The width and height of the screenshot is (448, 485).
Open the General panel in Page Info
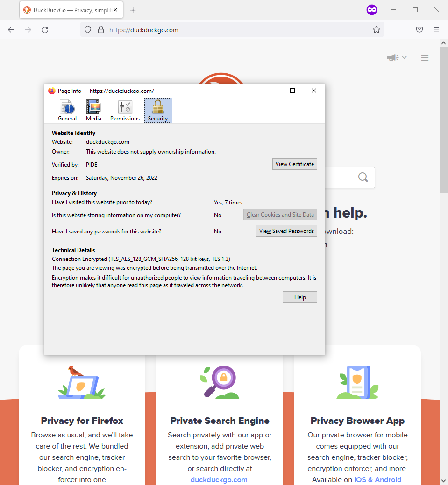67,110
